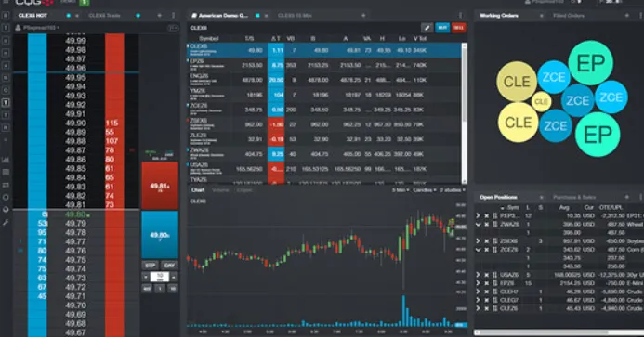
Task: Click price 49.90 in the HOT ladder
Action: click(75, 123)
